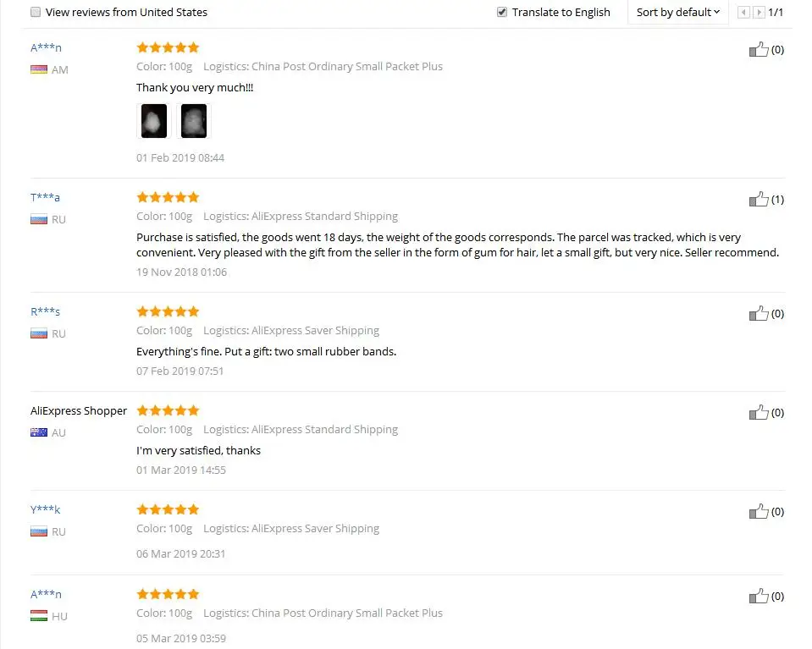The width and height of the screenshot is (812, 649).
Task: Visit reviewer Y***k's profile
Action: point(45,509)
